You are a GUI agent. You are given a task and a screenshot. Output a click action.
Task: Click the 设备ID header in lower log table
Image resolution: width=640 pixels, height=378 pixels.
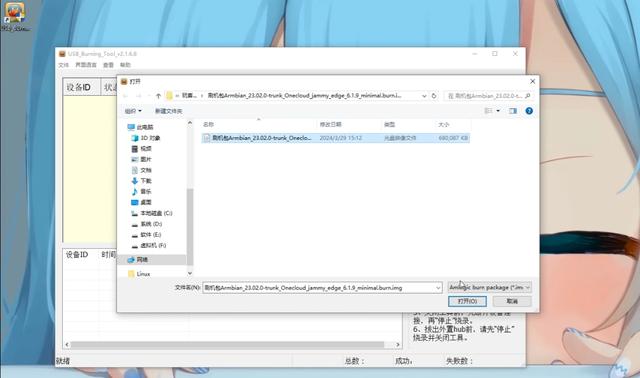77,255
